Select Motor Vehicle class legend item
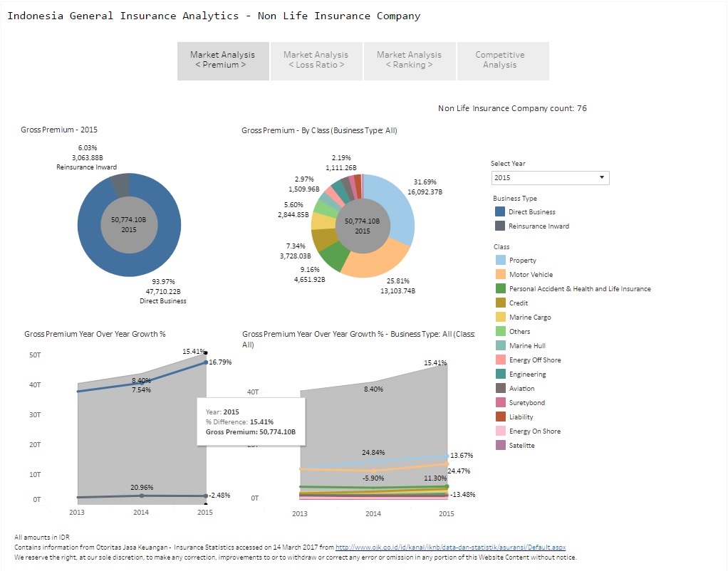The width and height of the screenshot is (728, 571). (x=500, y=275)
